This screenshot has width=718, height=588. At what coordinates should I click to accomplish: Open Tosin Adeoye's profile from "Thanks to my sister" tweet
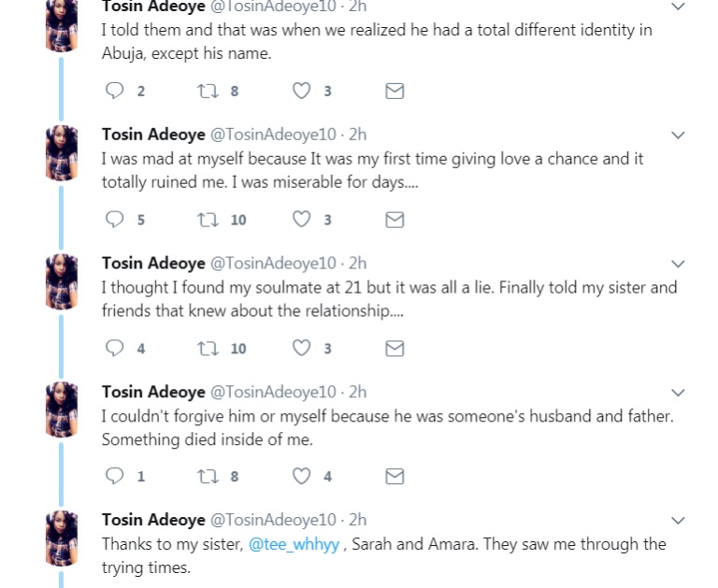[152, 520]
